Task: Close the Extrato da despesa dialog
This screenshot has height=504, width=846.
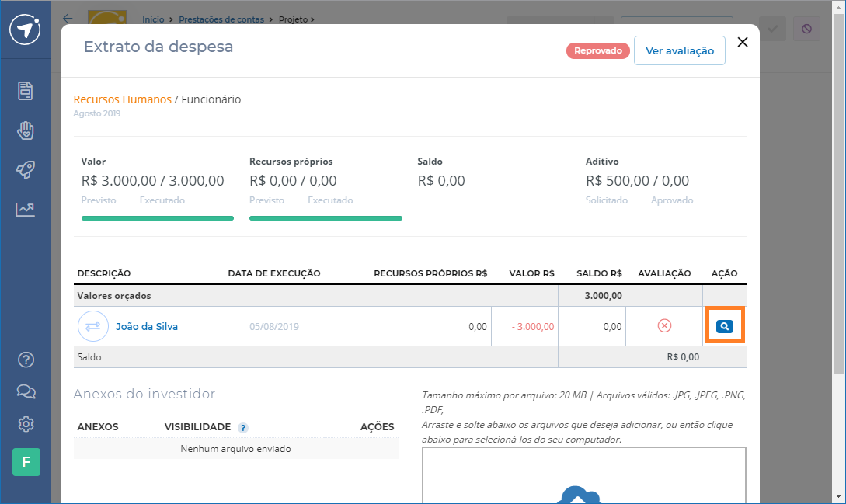Action: (743, 42)
